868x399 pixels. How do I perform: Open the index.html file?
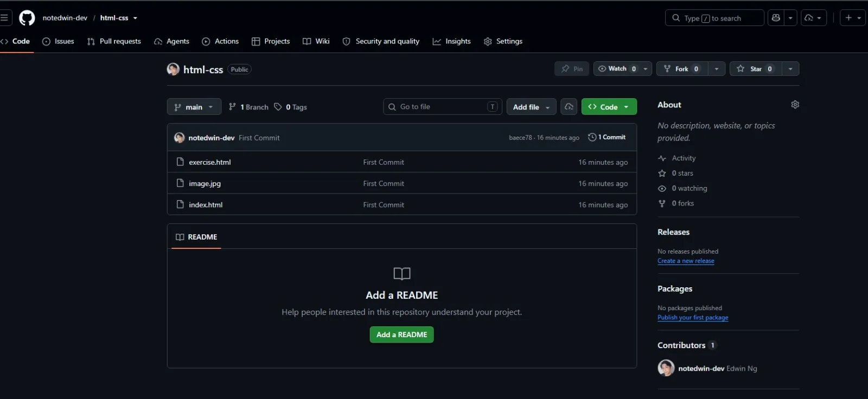[206, 204]
